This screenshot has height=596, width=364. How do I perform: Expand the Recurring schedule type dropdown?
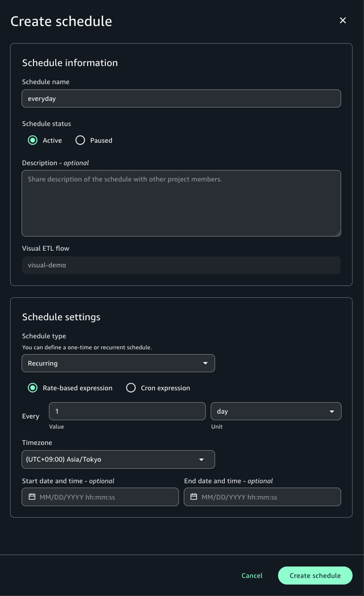pyautogui.click(x=118, y=363)
